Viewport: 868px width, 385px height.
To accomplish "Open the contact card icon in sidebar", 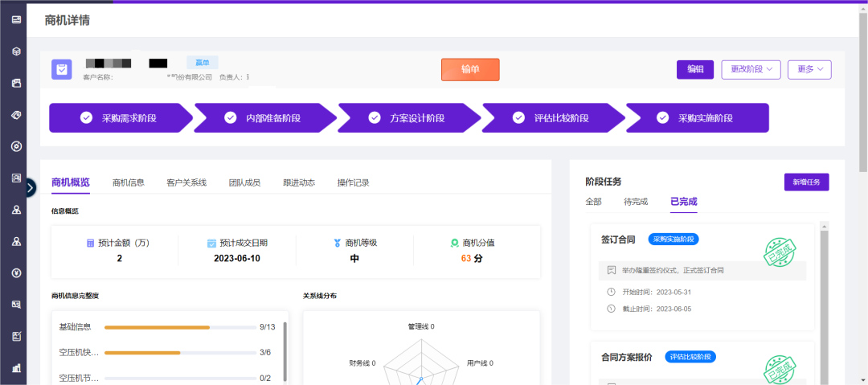I will (17, 178).
